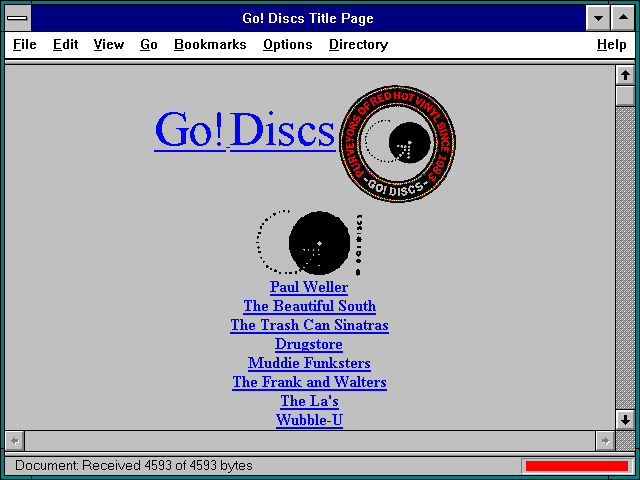Click the Go! Discs Title Page title bar

308,18
